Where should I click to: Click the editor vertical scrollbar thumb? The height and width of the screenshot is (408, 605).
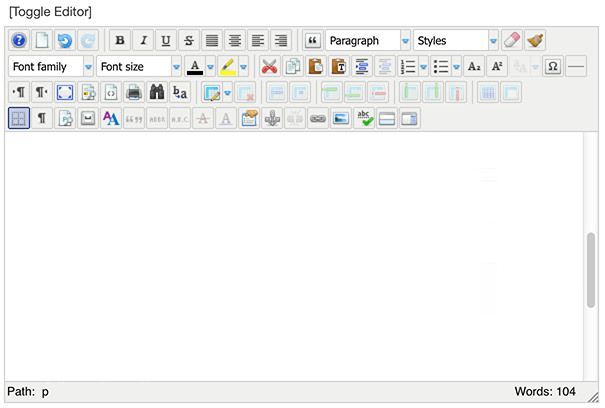tap(591, 270)
